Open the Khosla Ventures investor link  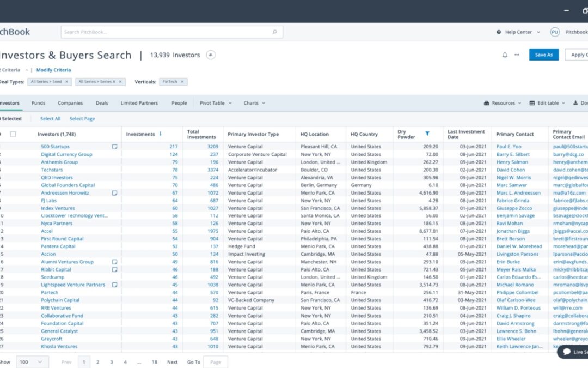coord(59,347)
